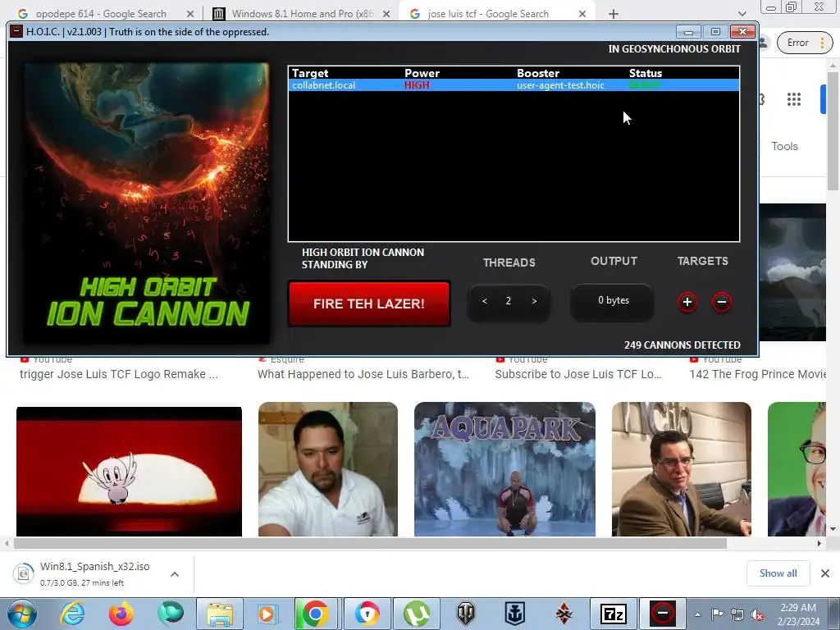Decrease thread count with left arrow
The height and width of the screenshot is (630, 840).
(484, 301)
